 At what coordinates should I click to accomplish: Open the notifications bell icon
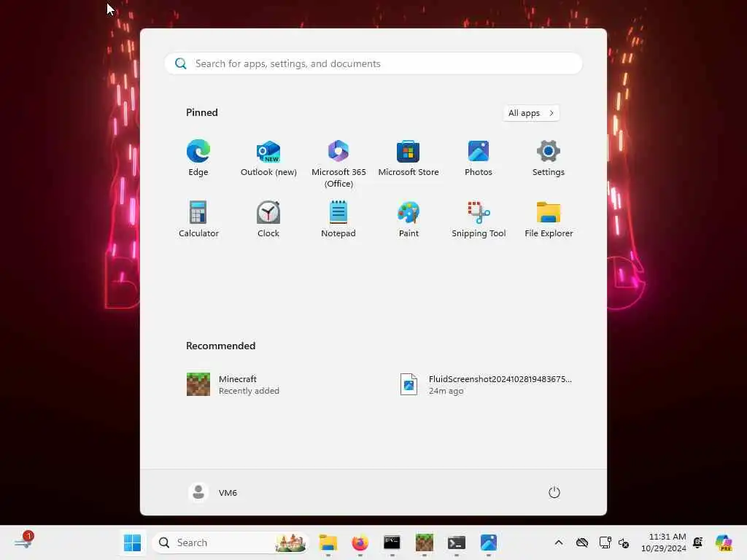698,542
